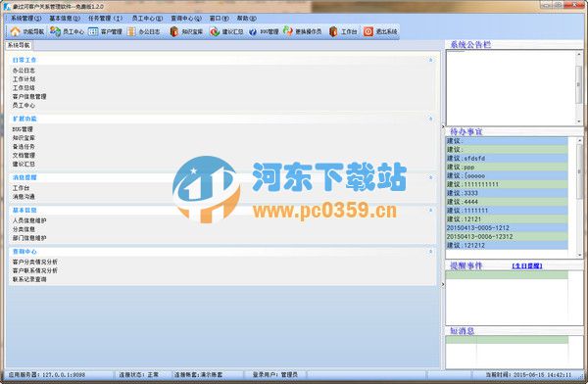
Task: Open 建议汇总 toolbar button
Action: click(226, 31)
